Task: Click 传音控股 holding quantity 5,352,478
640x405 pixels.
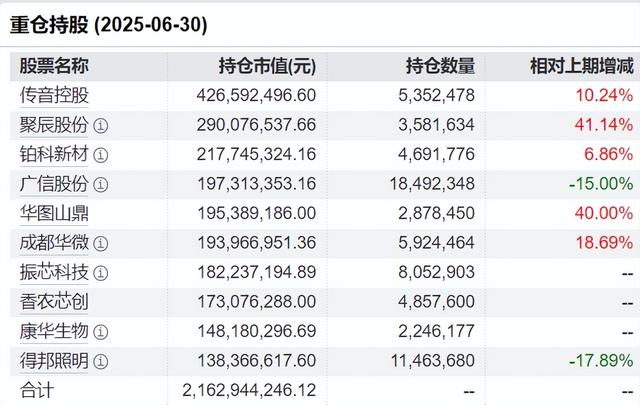Action: (x=440, y=96)
